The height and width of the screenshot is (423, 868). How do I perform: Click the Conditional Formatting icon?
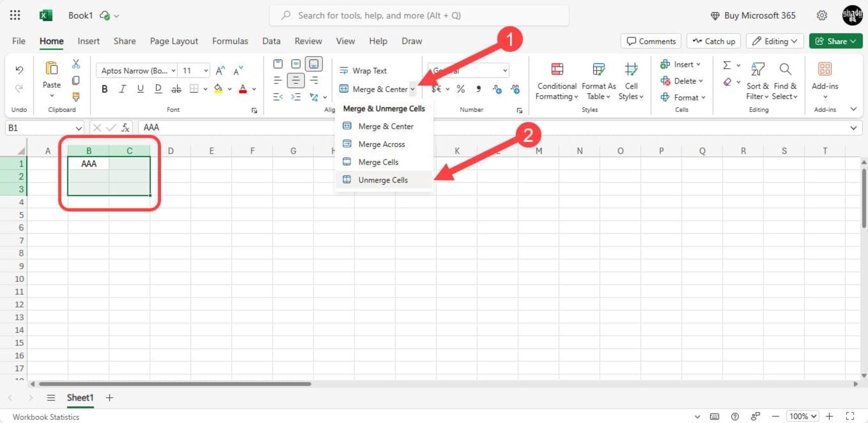click(557, 69)
